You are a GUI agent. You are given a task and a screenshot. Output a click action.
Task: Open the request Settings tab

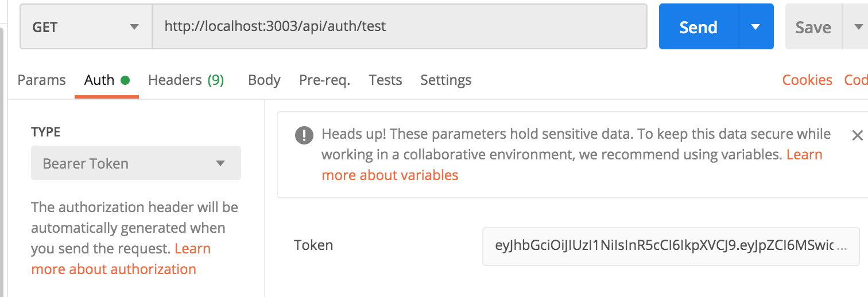(x=445, y=80)
